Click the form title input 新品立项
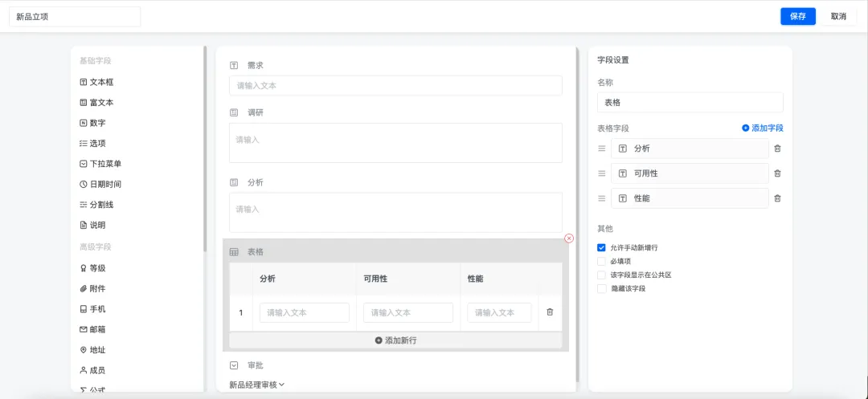868x399 pixels. (76, 17)
